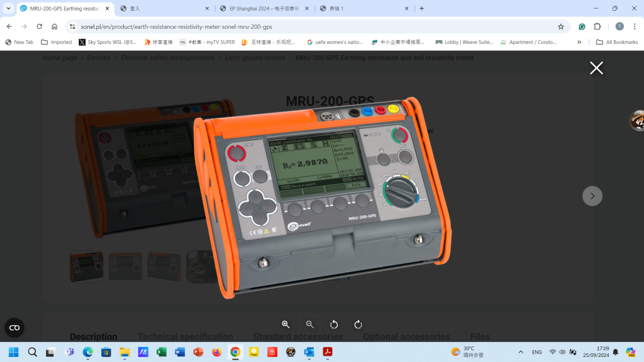
Task: Rotate the image counterclockwise
Action: (x=334, y=324)
